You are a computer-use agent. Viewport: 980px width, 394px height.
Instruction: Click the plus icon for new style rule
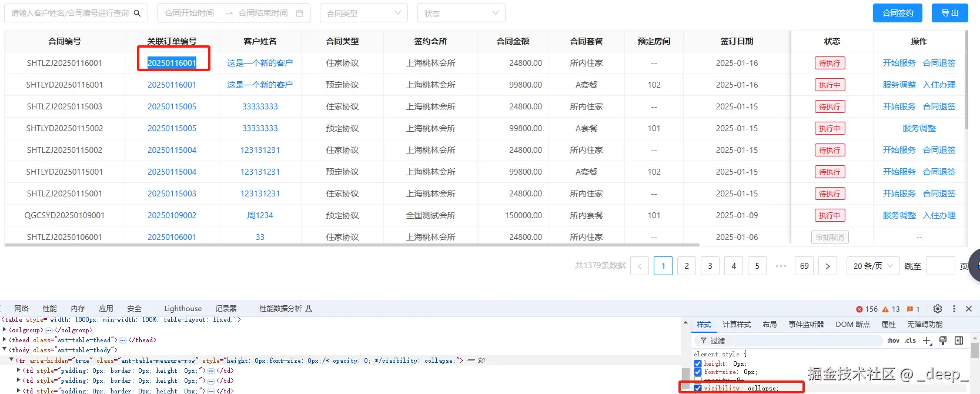[927, 340]
